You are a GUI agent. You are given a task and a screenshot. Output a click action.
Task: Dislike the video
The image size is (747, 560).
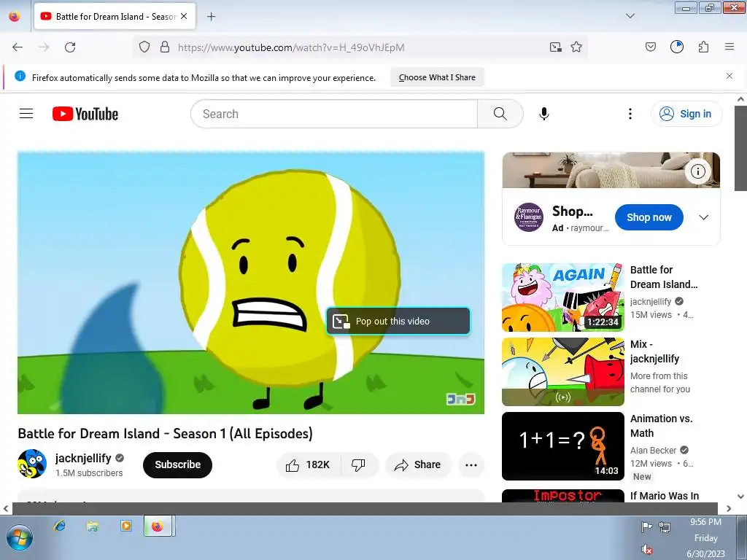pos(359,464)
